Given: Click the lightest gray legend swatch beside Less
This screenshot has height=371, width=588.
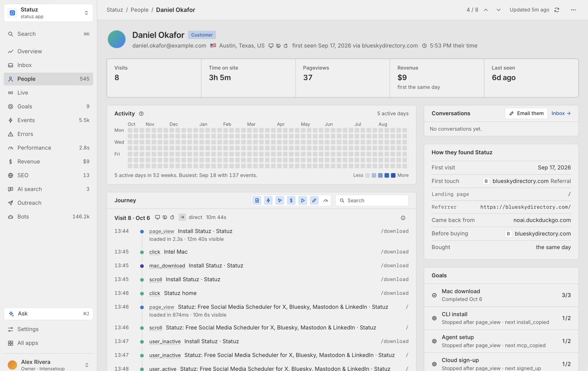Looking at the screenshot, I should tap(367, 175).
